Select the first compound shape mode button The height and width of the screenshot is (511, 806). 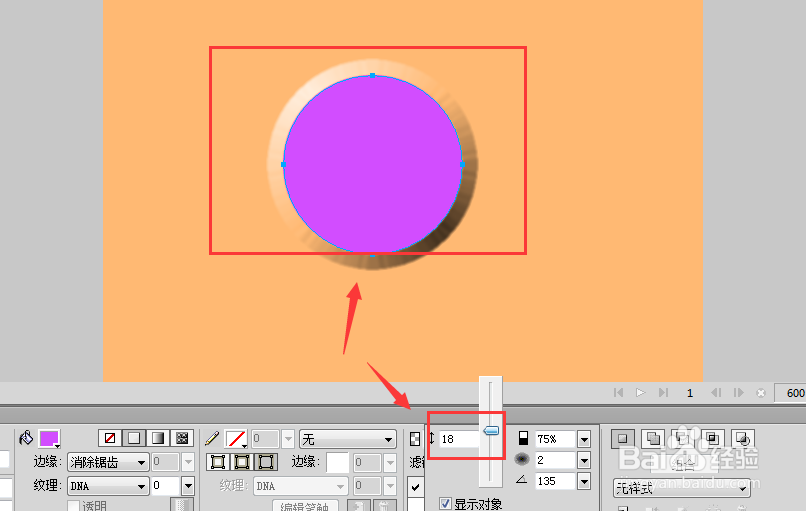pos(622,439)
